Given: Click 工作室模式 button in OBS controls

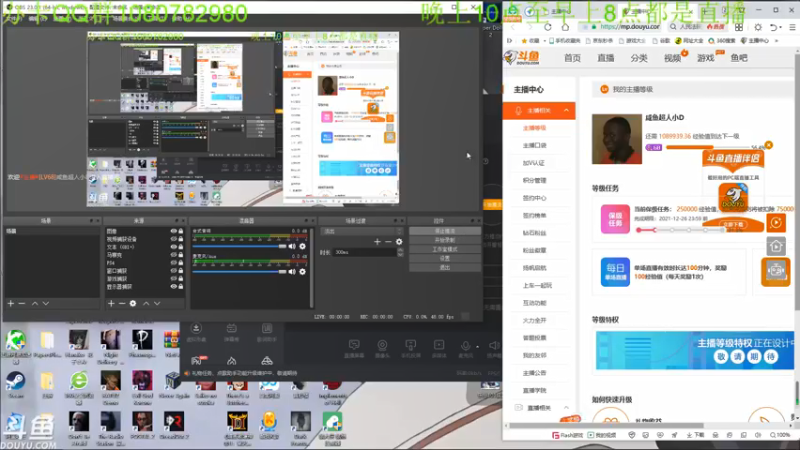Looking at the screenshot, I should [x=444, y=249].
